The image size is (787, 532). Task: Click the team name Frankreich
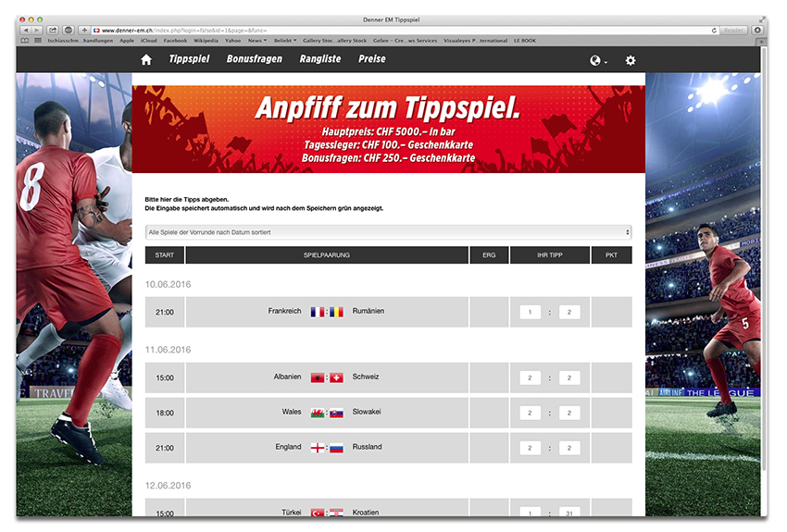284,311
